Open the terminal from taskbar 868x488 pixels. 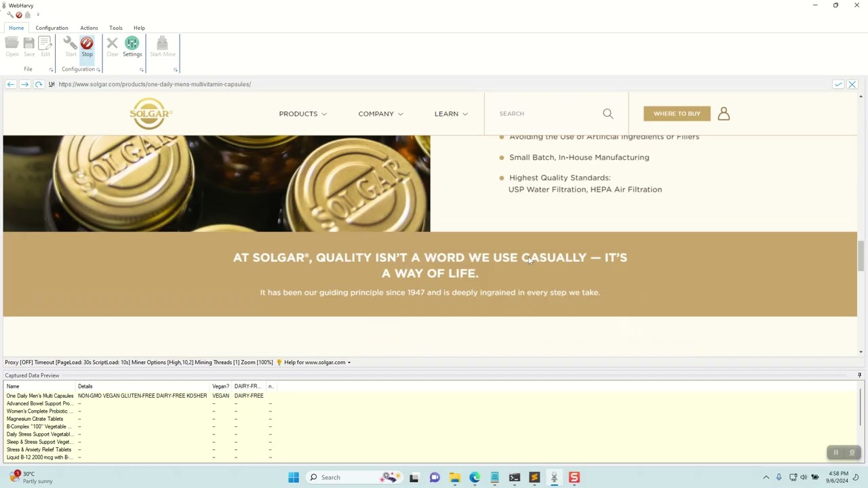coord(515,477)
